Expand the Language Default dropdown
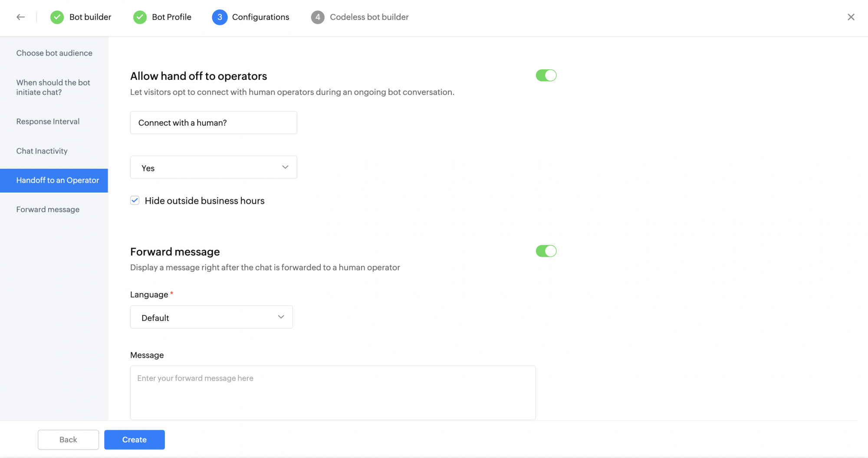Viewport: 868px width, 458px height. 211,317
